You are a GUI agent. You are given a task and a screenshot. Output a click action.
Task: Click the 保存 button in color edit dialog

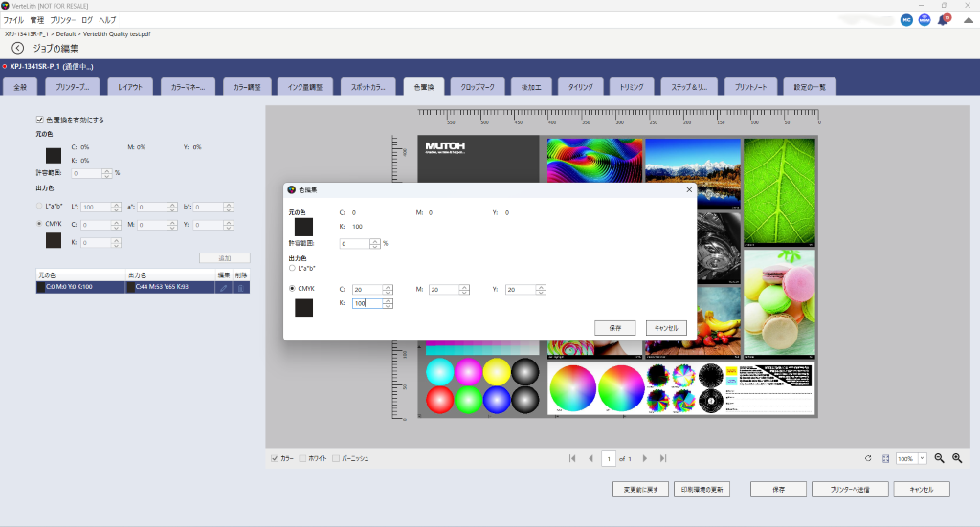click(614, 327)
